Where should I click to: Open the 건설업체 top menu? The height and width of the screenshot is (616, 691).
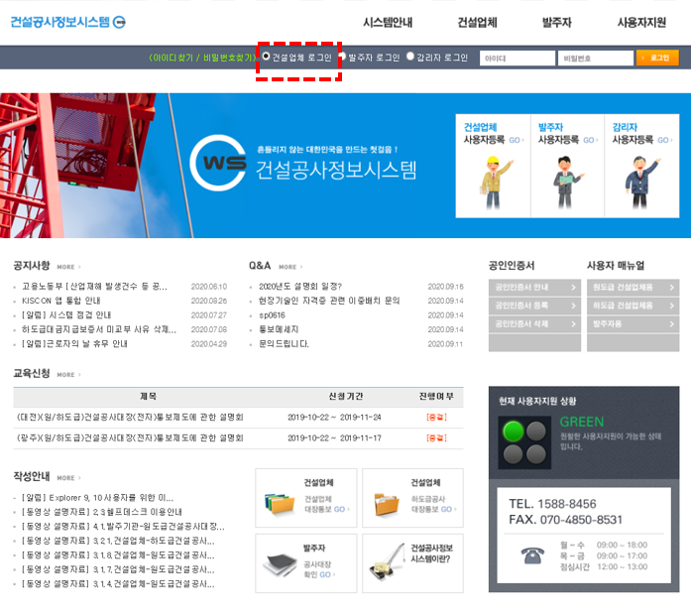click(477, 22)
